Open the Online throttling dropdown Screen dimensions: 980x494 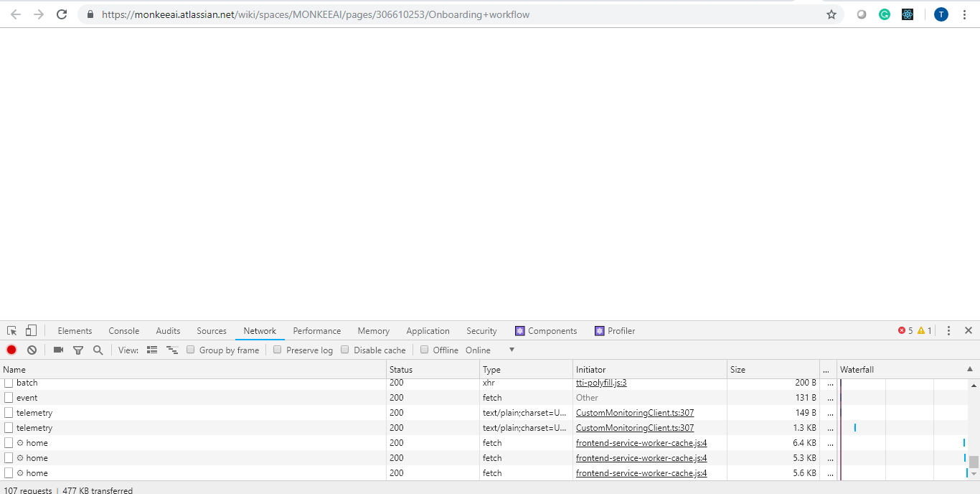[490, 350]
